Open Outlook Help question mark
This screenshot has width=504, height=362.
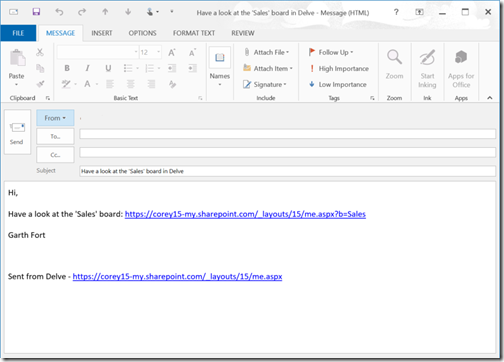point(396,12)
